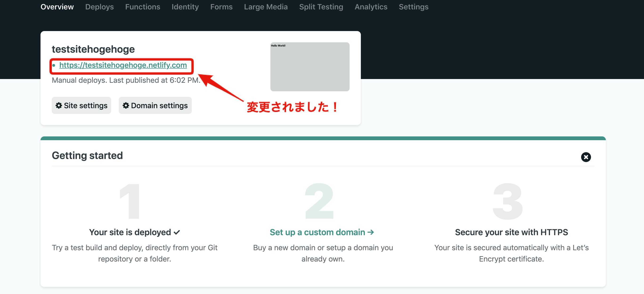Open the Overview tab
The image size is (644, 294).
[57, 7]
